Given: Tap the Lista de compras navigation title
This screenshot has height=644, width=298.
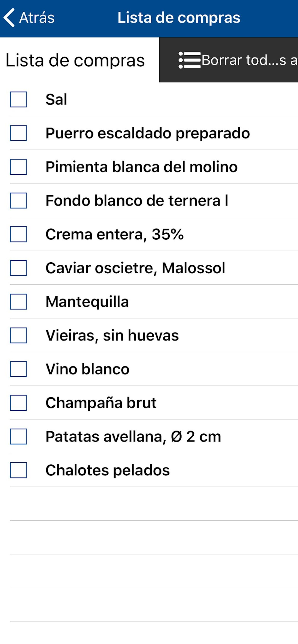Looking at the screenshot, I should [179, 17].
